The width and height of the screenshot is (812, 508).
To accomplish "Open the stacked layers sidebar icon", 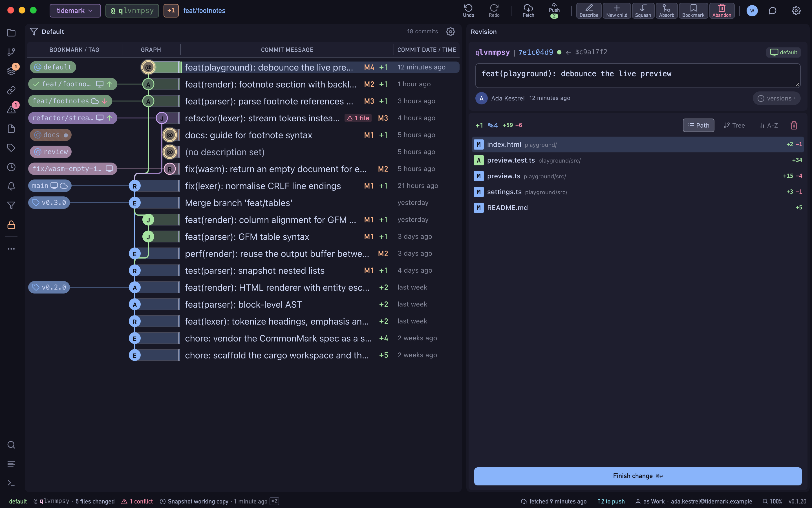I will (x=11, y=71).
